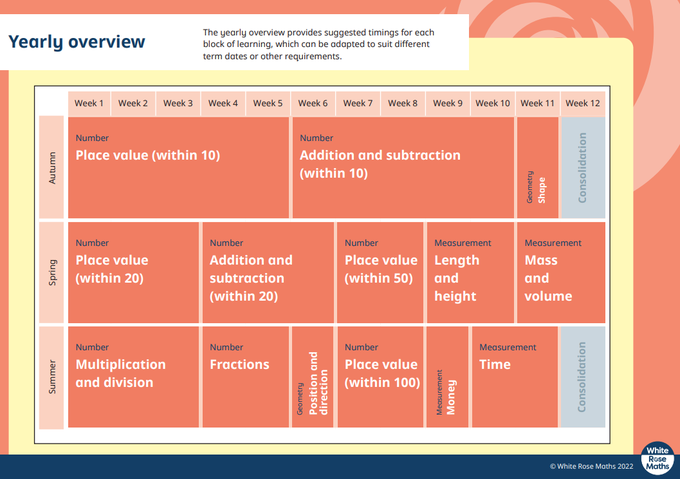Click the yearly overview description paragraph

pos(318,44)
